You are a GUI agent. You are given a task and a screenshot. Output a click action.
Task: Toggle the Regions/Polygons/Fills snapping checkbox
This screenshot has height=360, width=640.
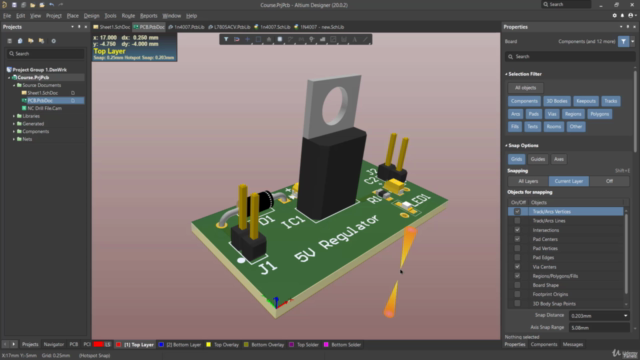tap(517, 276)
